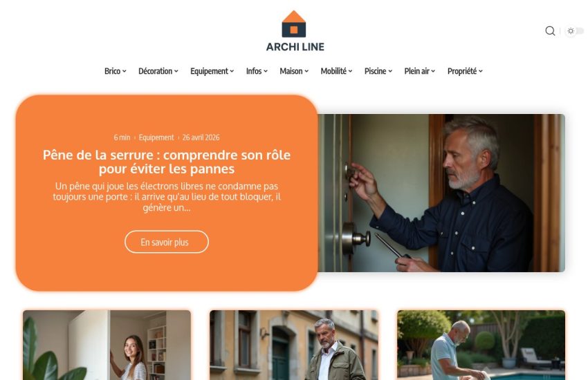The image size is (588, 380).
Task: Open the locksmith man featured image
Action: click(441, 193)
